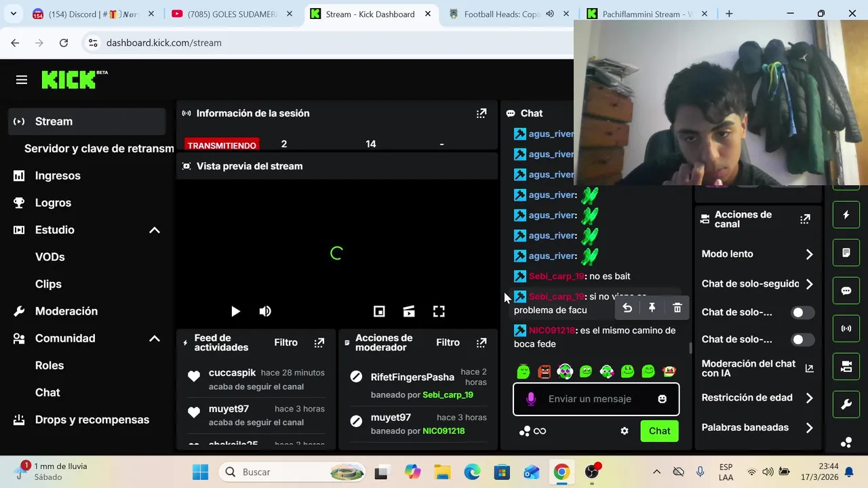The image size is (868, 488).
Task: Expand Palabras baneadas options
Action: click(x=809, y=428)
